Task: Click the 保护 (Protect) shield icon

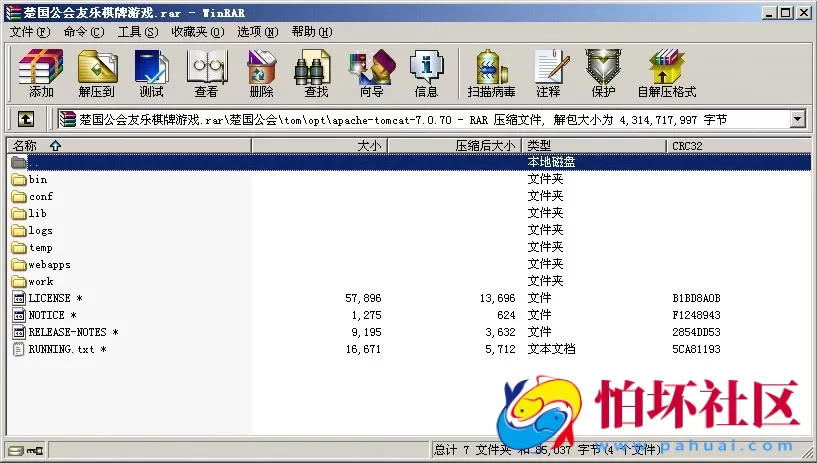Action: pyautogui.click(x=603, y=73)
